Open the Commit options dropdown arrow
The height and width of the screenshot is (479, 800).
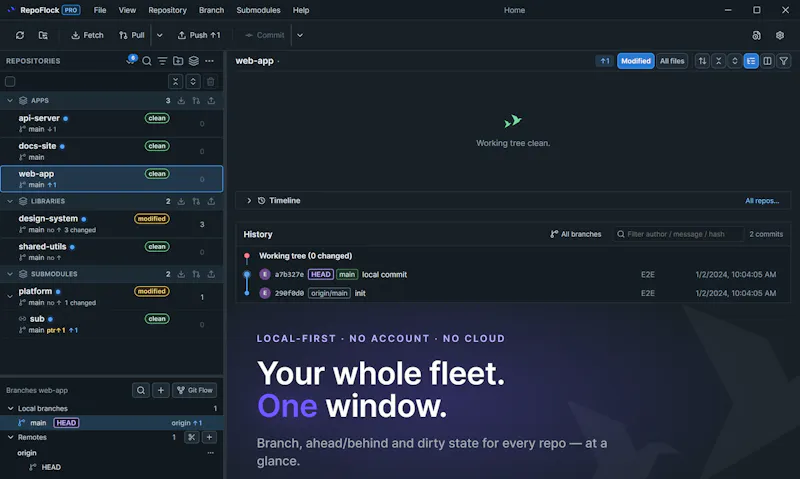300,35
